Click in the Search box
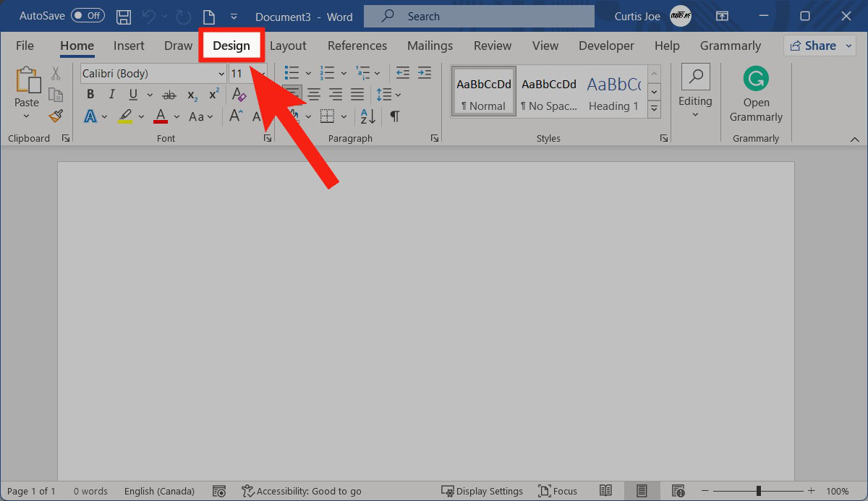This screenshot has width=868, height=501. [479, 16]
